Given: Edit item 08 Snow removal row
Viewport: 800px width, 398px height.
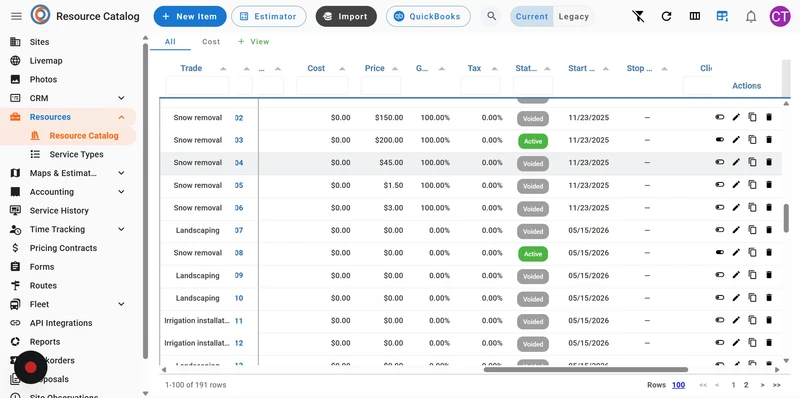Looking at the screenshot, I should pyautogui.click(x=736, y=253).
